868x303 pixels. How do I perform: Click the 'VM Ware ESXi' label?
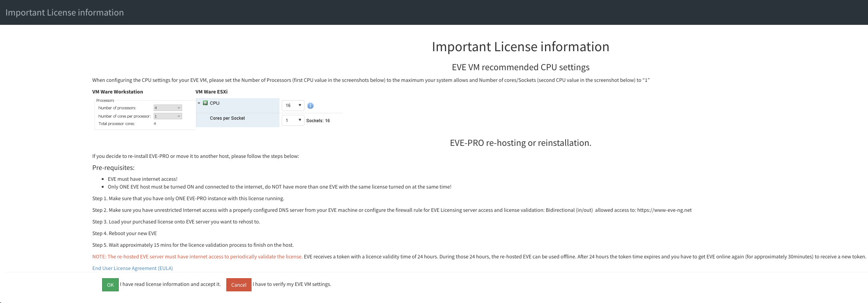(212, 92)
